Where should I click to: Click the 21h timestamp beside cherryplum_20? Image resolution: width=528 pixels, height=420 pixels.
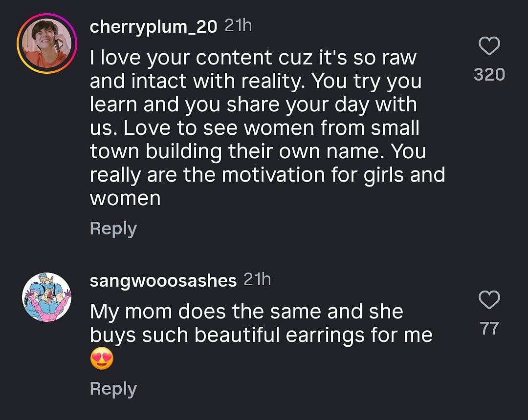pyautogui.click(x=238, y=26)
